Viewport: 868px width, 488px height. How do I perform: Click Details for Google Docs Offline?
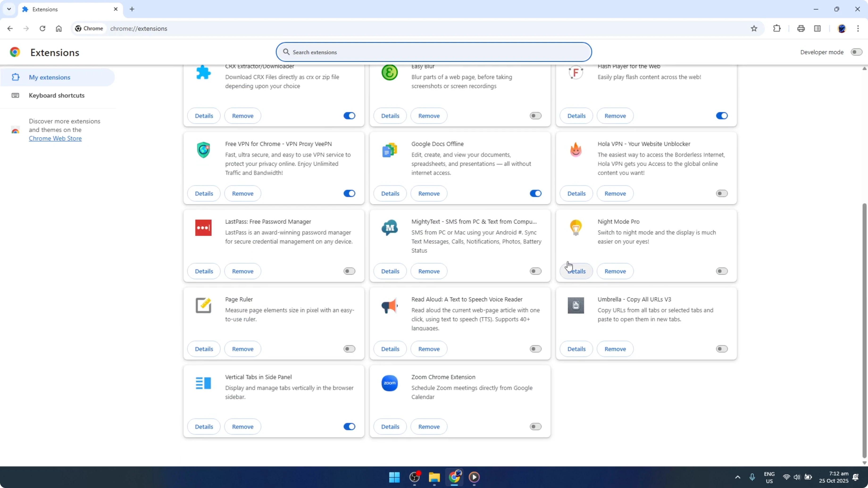click(x=390, y=193)
